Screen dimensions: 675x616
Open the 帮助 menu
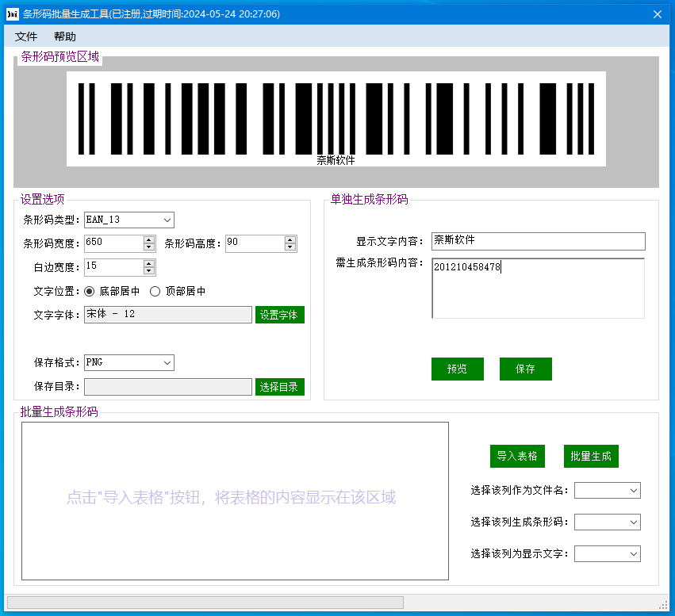tap(65, 36)
